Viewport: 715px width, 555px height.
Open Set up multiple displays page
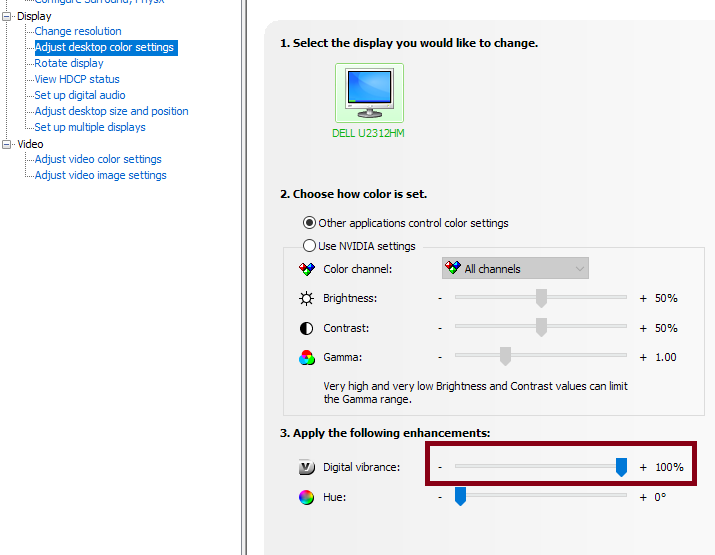[x=90, y=127]
